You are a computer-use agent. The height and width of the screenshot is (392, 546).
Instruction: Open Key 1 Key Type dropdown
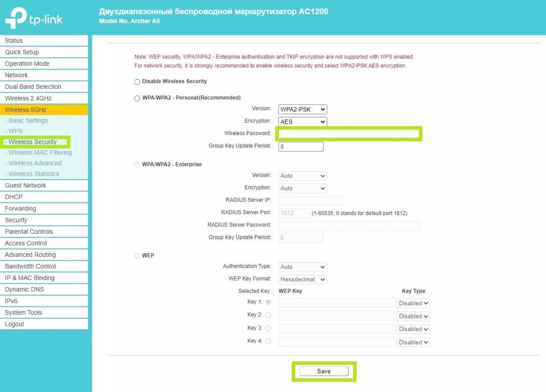tap(413, 303)
